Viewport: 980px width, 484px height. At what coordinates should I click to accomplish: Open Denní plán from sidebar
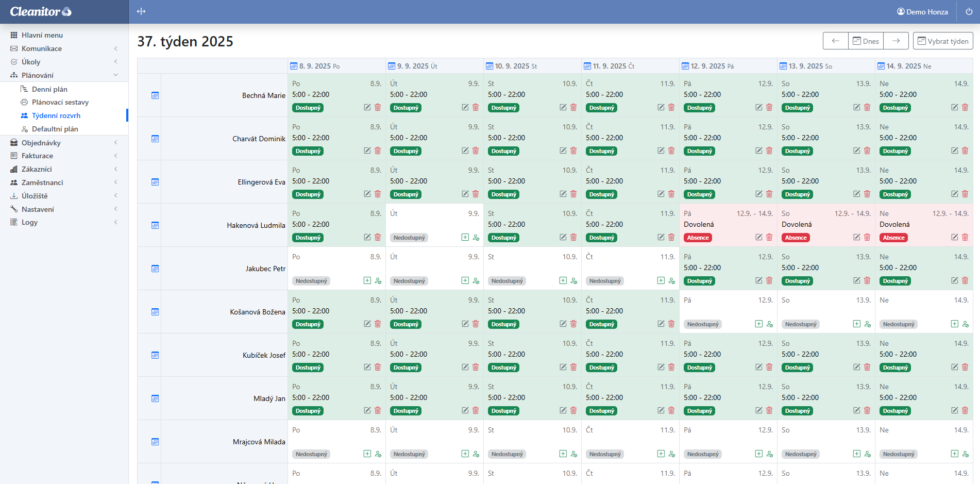tap(49, 89)
